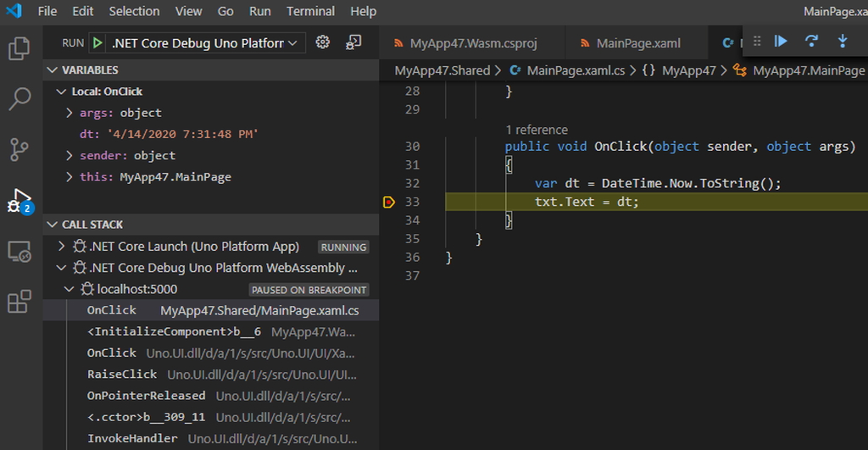The height and width of the screenshot is (450, 868).
Task: Step Over in debug toolbar
Action: click(811, 41)
